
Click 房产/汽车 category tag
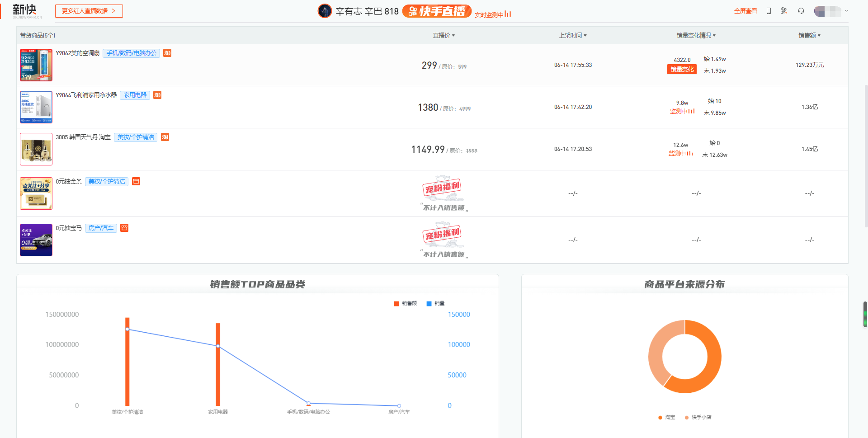101,228
